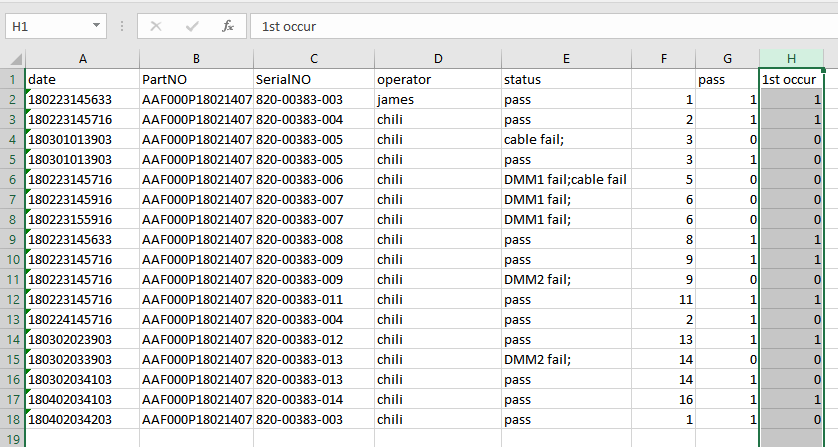Click the 'status' header cell

(566, 80)
